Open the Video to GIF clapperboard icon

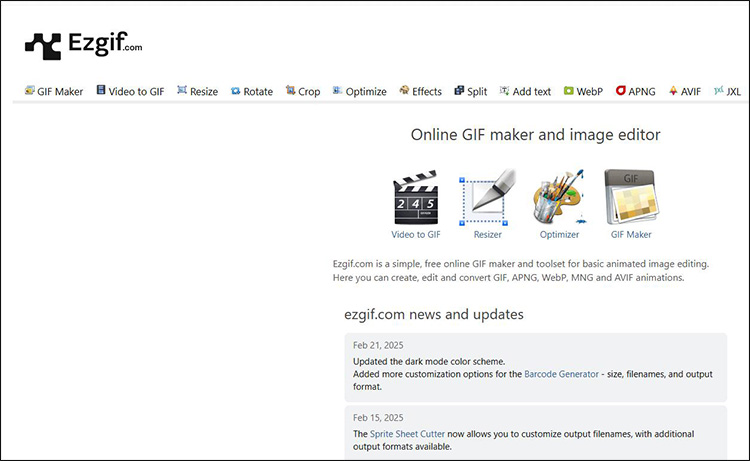[x=415, y=198]
